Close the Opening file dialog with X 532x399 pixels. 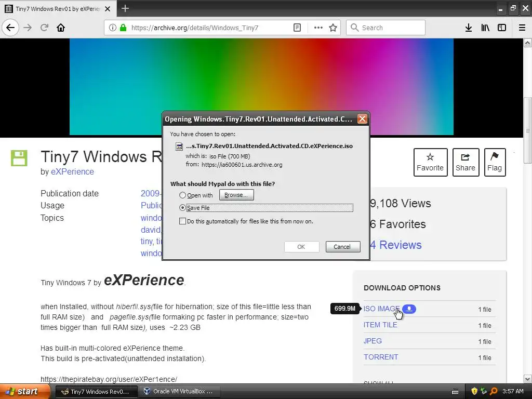point(362,119)
